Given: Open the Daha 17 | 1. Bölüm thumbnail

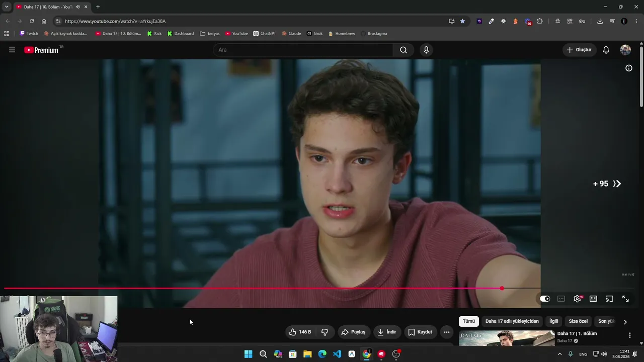Looking at the screenshot, I should tap(507, 338).
